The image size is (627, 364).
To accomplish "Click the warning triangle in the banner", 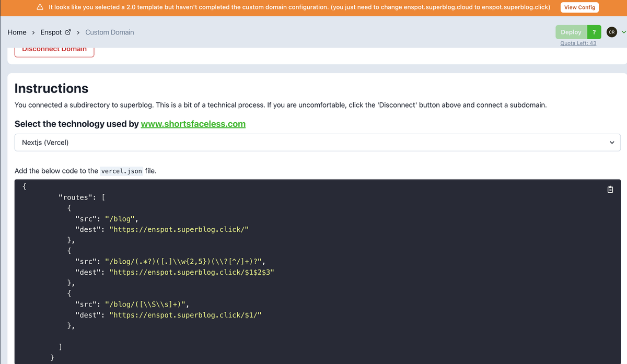I will 39,7.
